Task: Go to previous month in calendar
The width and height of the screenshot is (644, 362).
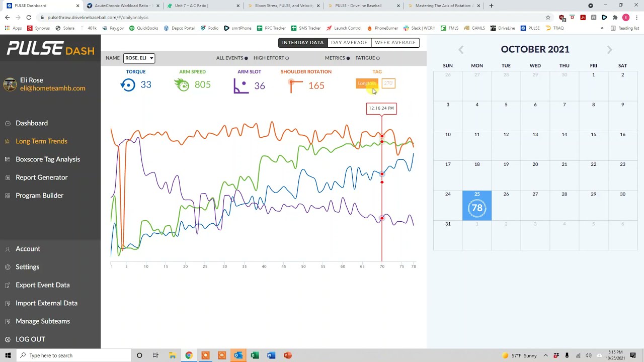Action: (x=461, y=49)
